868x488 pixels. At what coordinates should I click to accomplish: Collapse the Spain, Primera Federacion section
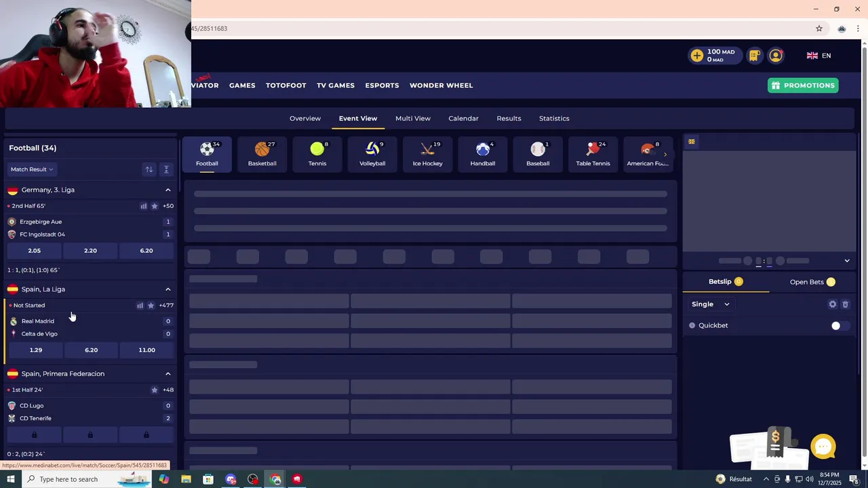(168, 373)
